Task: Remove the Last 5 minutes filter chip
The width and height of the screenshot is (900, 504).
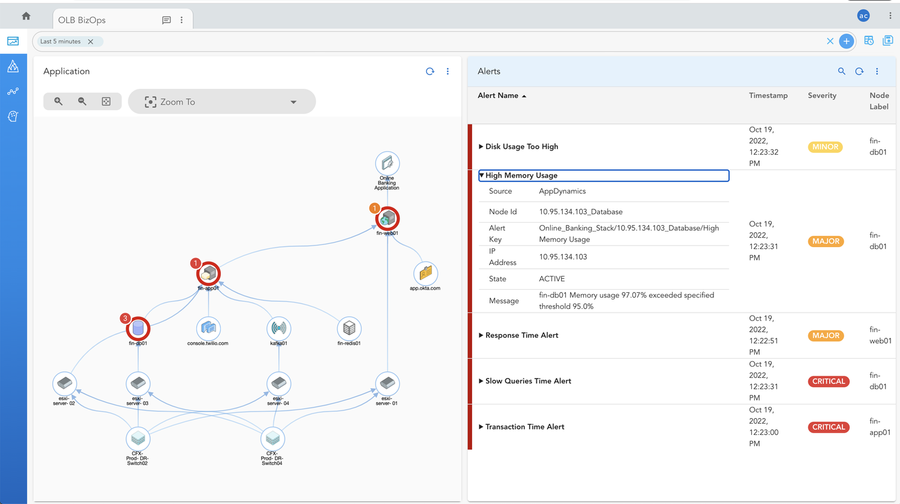Action: pyautogui.click(x=91, y=41)
